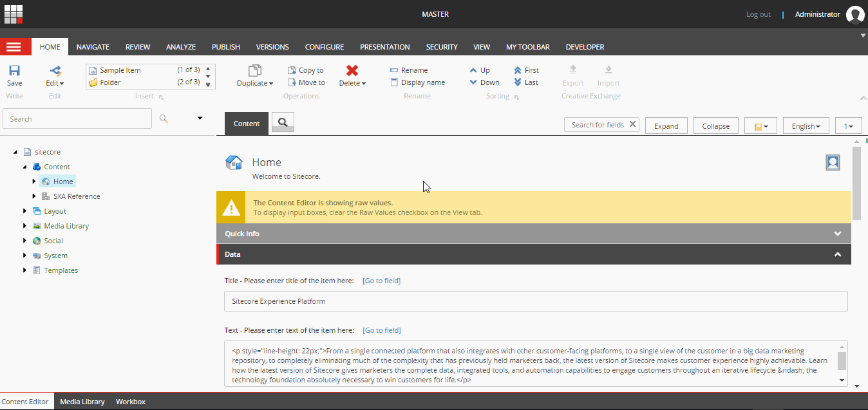This screenshot has width=868, height=410.
Task: Click the red hamburger menu button
Action: (x=14, y=46)
